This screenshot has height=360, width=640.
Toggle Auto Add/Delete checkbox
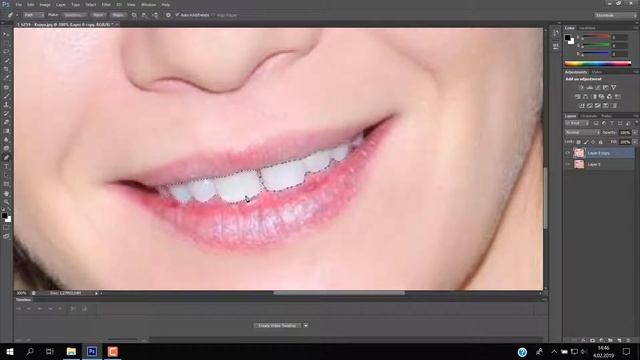(x=177, y=15)
